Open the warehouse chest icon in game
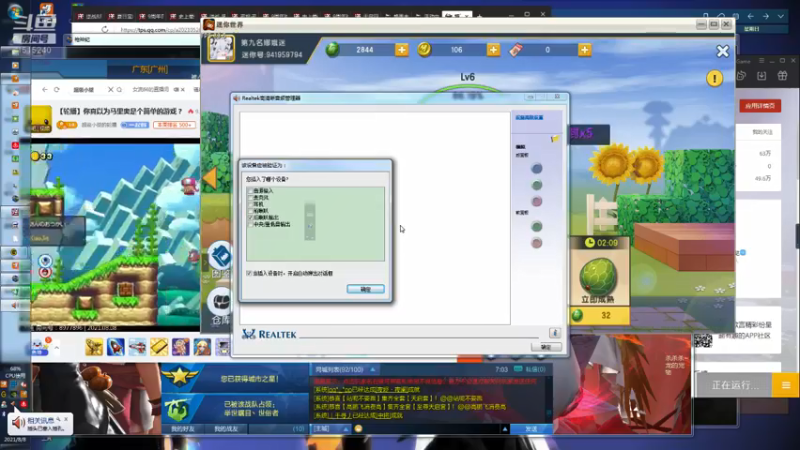 click(221, 302)
